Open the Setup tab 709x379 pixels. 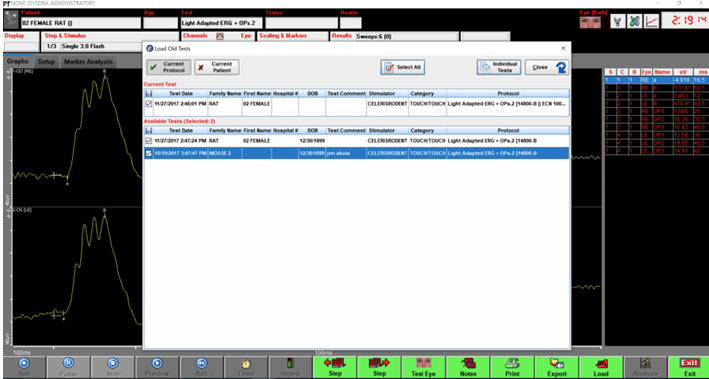point(46,62)
